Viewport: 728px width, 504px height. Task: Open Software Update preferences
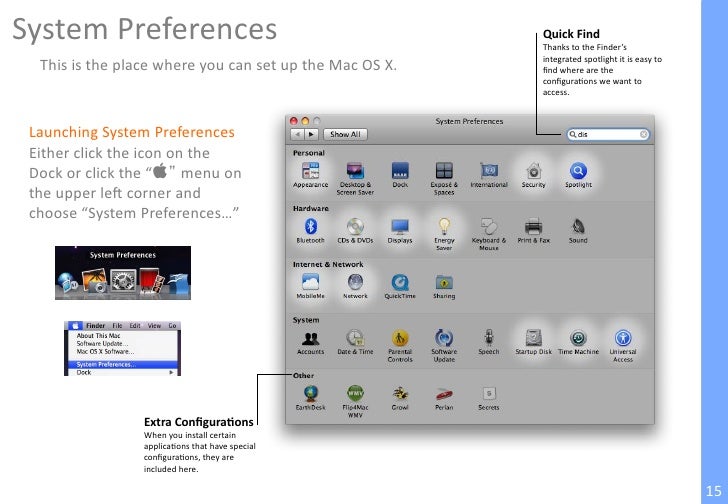[444, 346]
